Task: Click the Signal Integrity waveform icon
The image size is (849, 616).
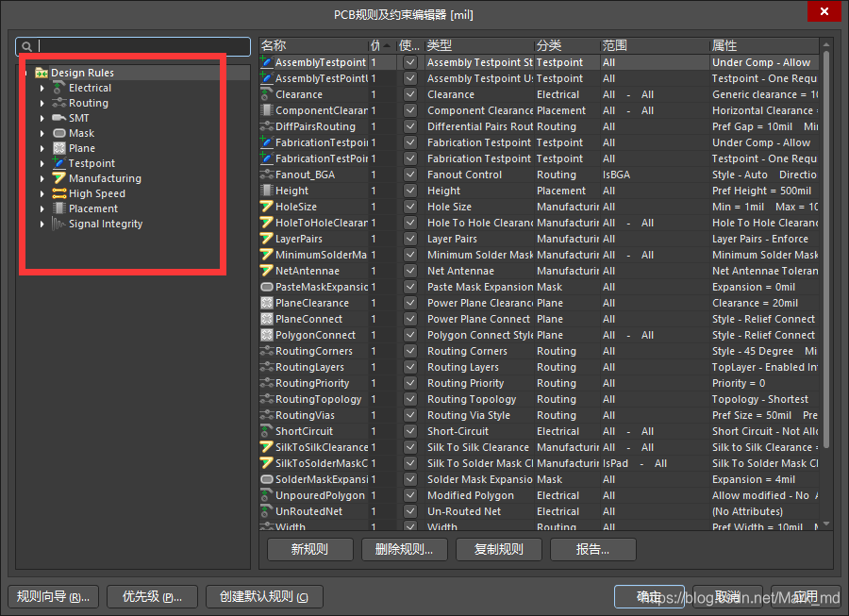Action: coord(58,224)
